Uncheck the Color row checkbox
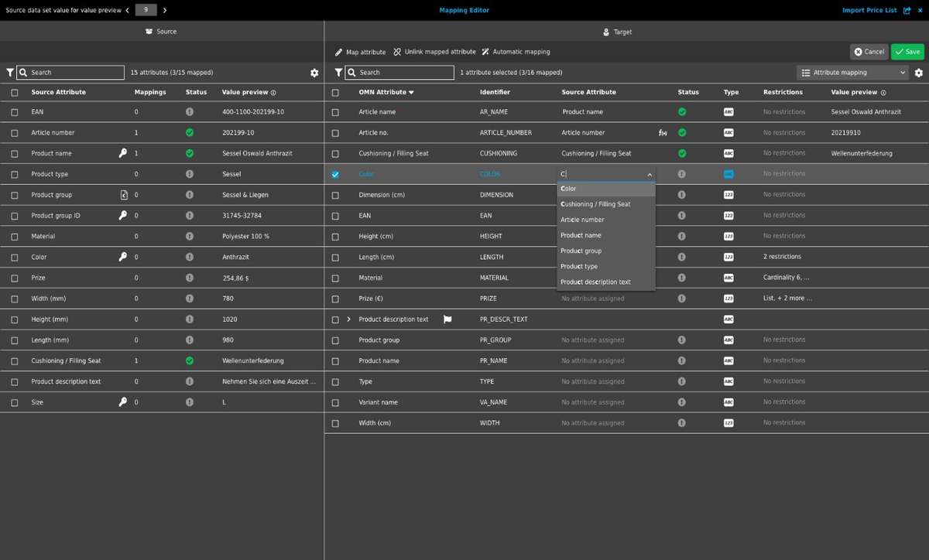 point(335,173)
